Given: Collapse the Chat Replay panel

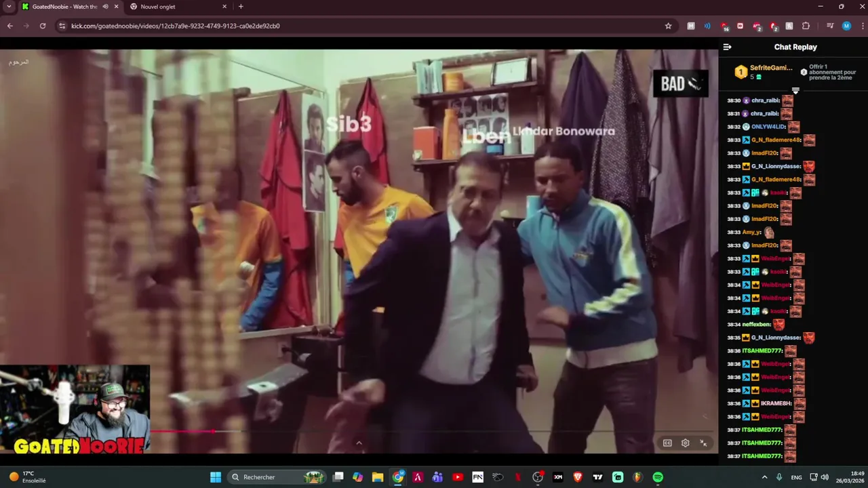Looking at the screenshot, I should click(x=727, y=47).
